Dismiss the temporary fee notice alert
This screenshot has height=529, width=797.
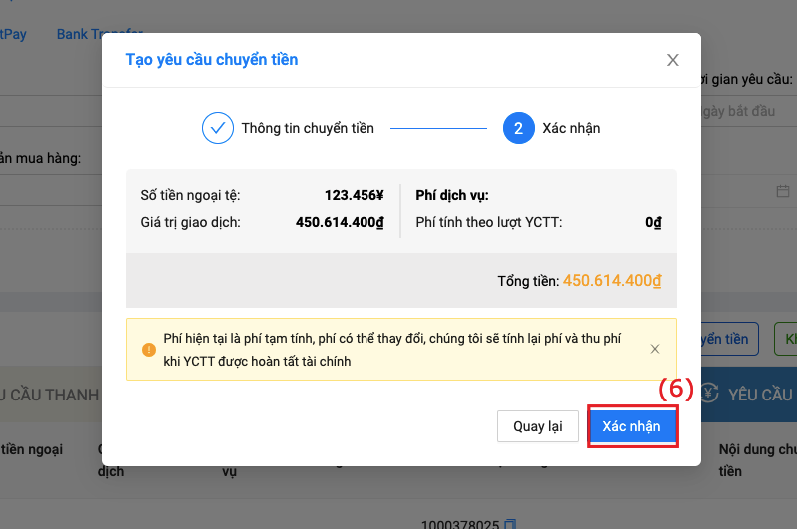[x=655, y=350]
